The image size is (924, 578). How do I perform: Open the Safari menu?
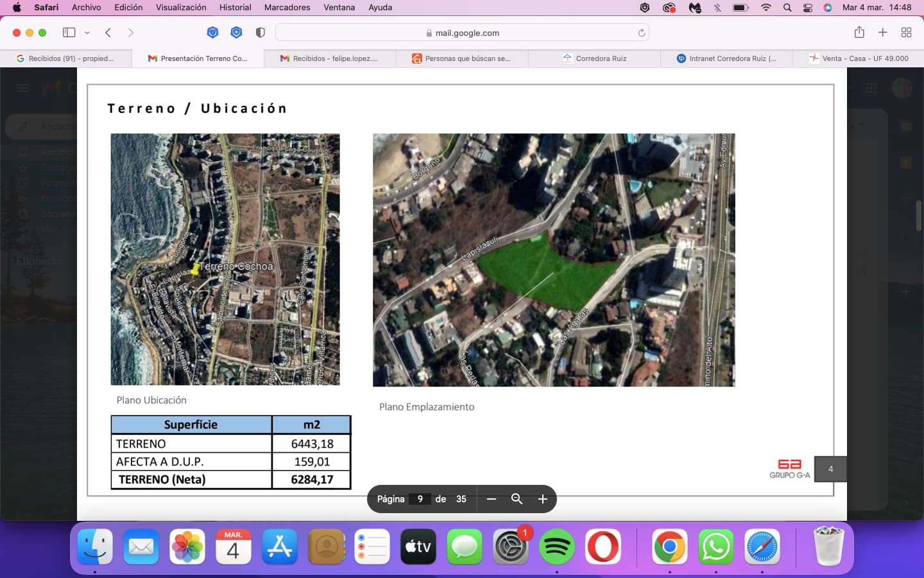pyautogui.click(x=46, y=8)
